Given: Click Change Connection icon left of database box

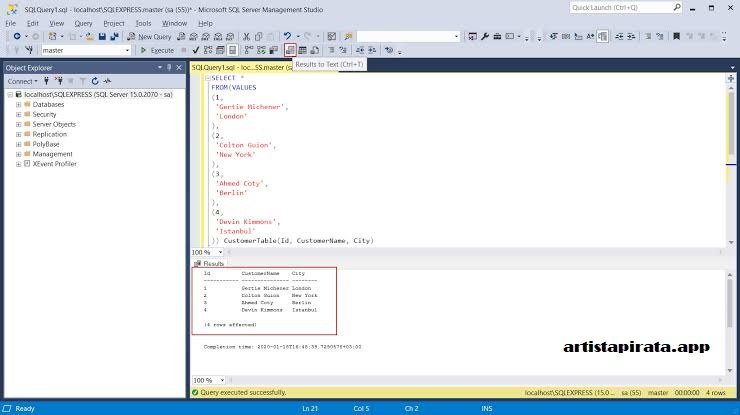Looking at the screenshot, I should tap(29, 50).
